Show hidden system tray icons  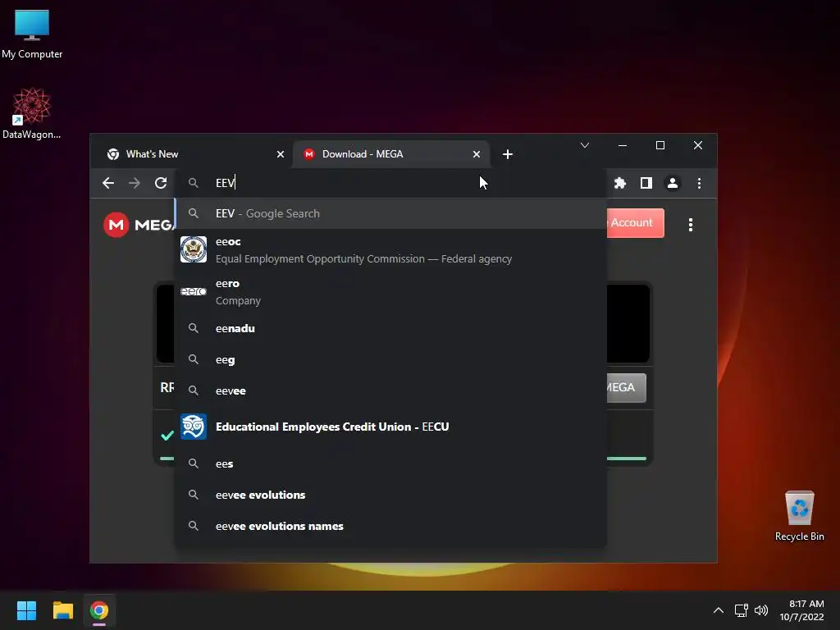click(x=719, y=610)
